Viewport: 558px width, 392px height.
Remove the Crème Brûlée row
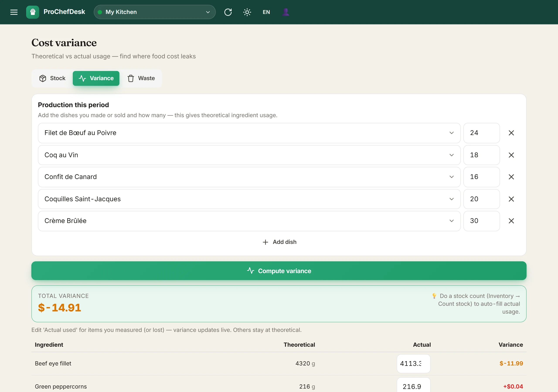tap(511, 221)
